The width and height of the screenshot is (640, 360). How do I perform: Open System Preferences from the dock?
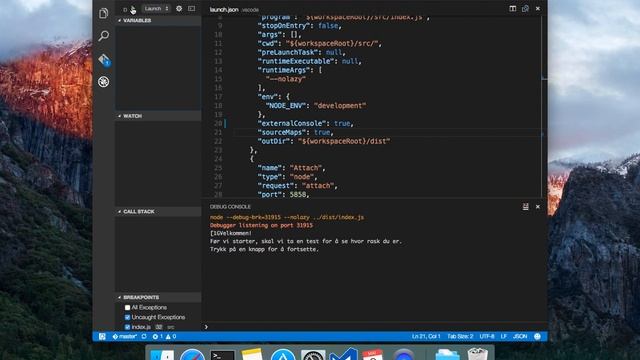[x=313, y=354]
